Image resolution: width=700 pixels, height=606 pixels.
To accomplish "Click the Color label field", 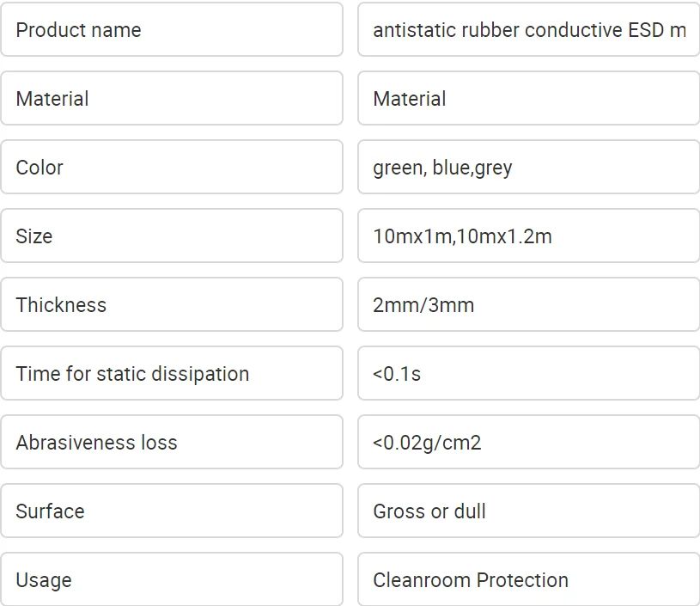I will [x=172, y=168].
